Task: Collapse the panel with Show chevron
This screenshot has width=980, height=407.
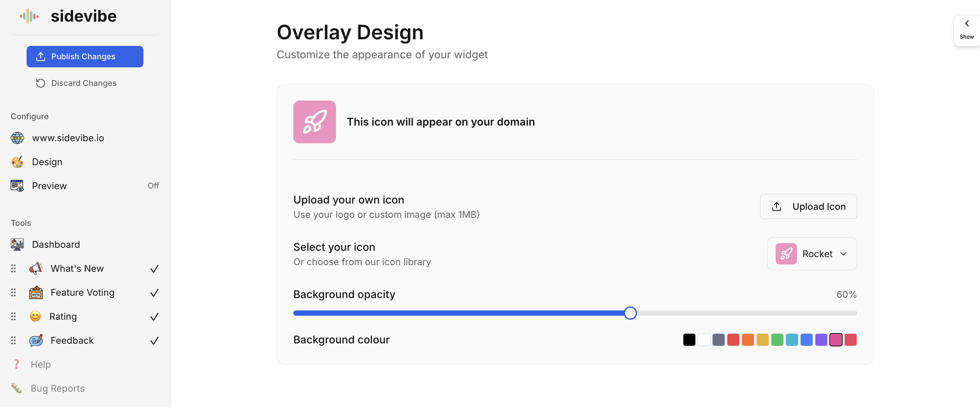Action: (967, 30)
